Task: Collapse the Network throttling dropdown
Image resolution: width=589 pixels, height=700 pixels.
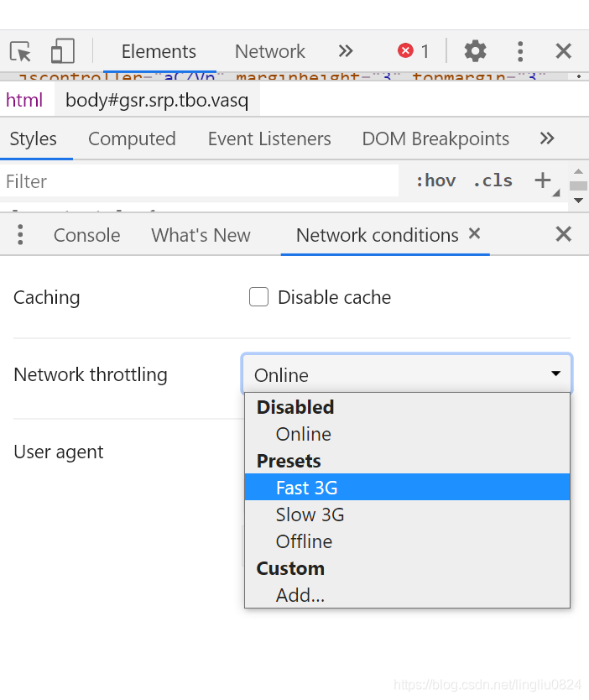Action: point(406,374)
